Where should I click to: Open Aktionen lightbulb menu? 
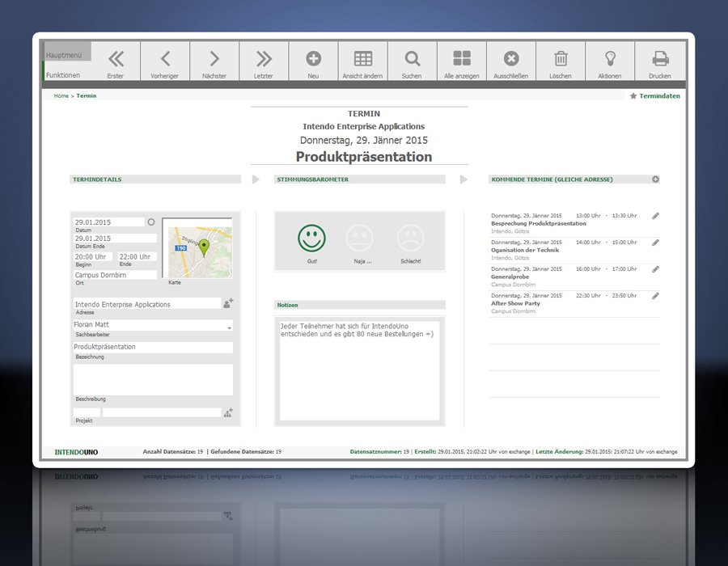pos(610,61)
